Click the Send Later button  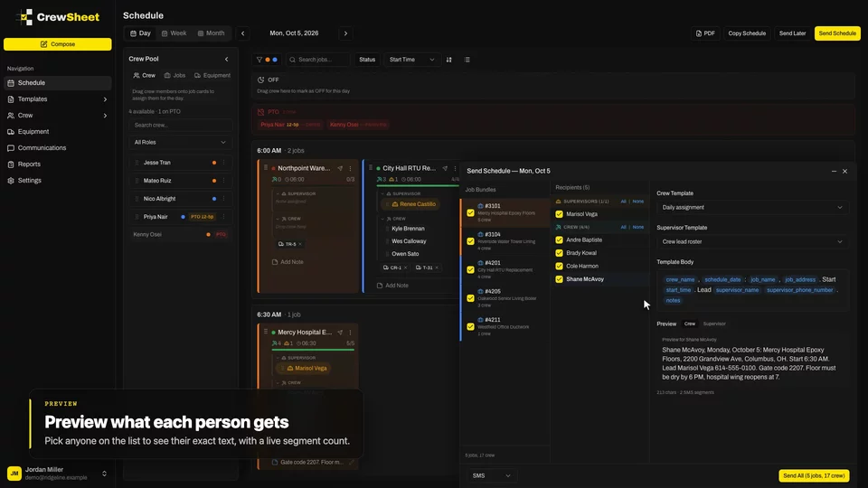tap(792, 33)
